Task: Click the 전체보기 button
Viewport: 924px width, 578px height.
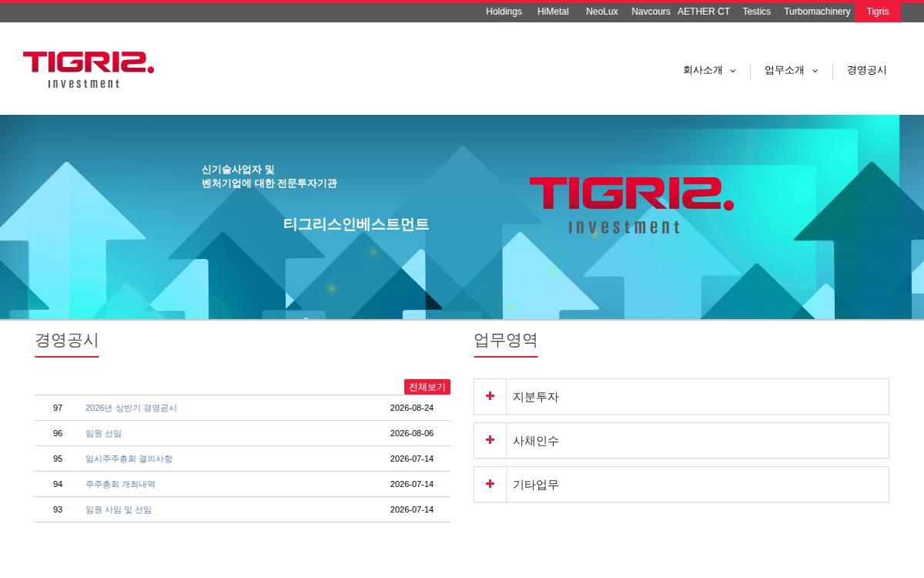Action: point(427,387)
